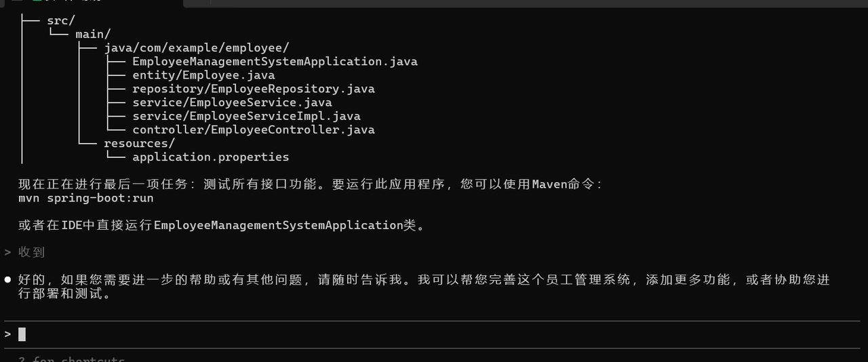Image resolution: width=868 pixels, height=362 pixels.
Task: Click "EmployeeManagementSystemApplication.java" in the tree
Action: tap(275, 62)
